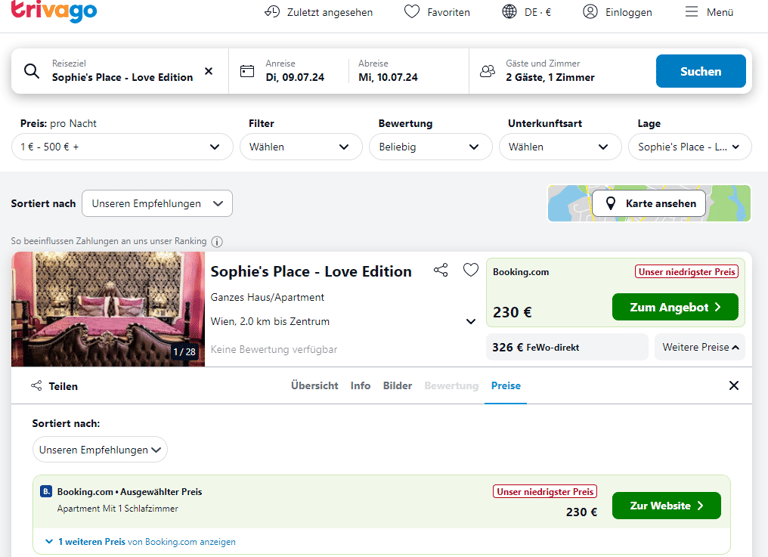Click Einloggen user icon
The height and width of the screenshot is (557, 768).
click(x=590, y=12)
